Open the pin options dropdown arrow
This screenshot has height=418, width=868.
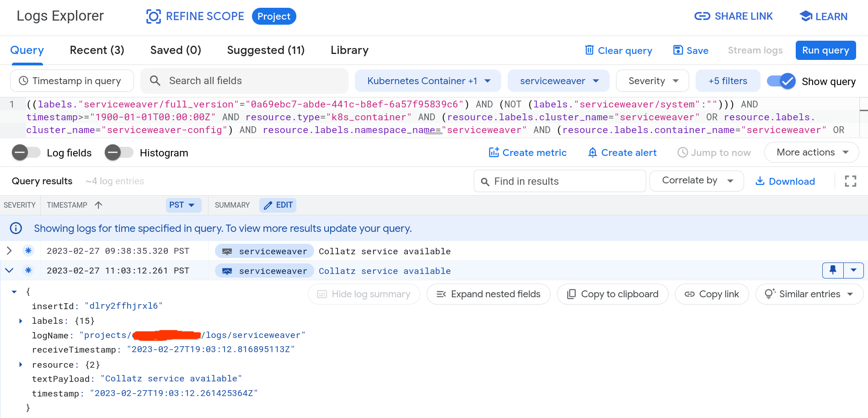(853, 270)
